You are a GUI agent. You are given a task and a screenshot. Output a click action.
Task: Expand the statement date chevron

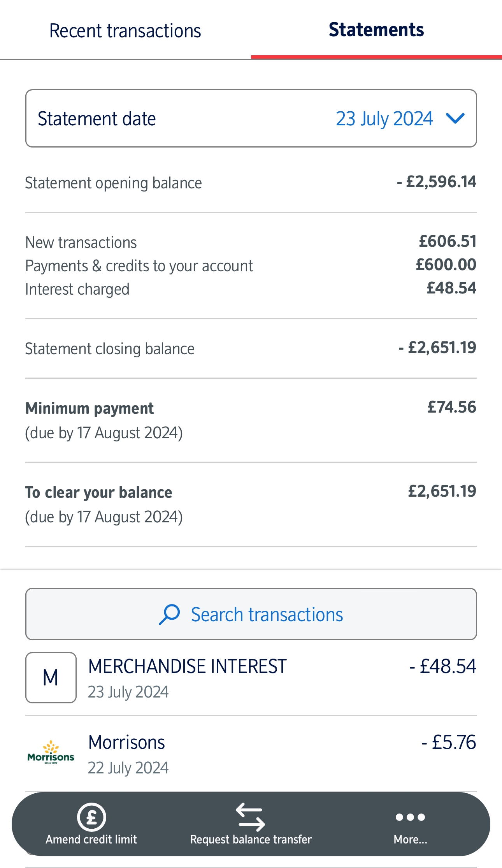click(x=455, y=118)
